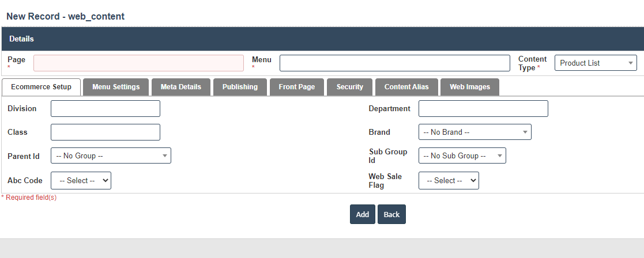The image size is (644, 258).
Task: Show the Web Images tab
Action: 470,87
